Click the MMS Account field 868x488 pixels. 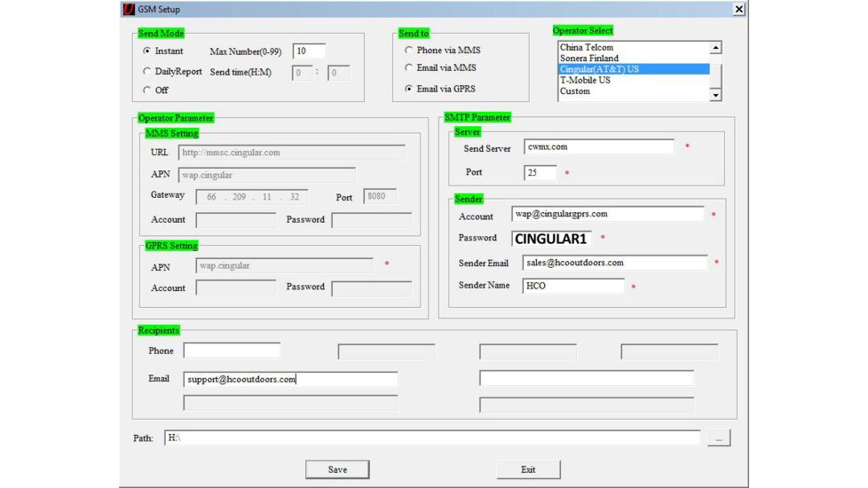pyautogui.click(x=236, y=220)
